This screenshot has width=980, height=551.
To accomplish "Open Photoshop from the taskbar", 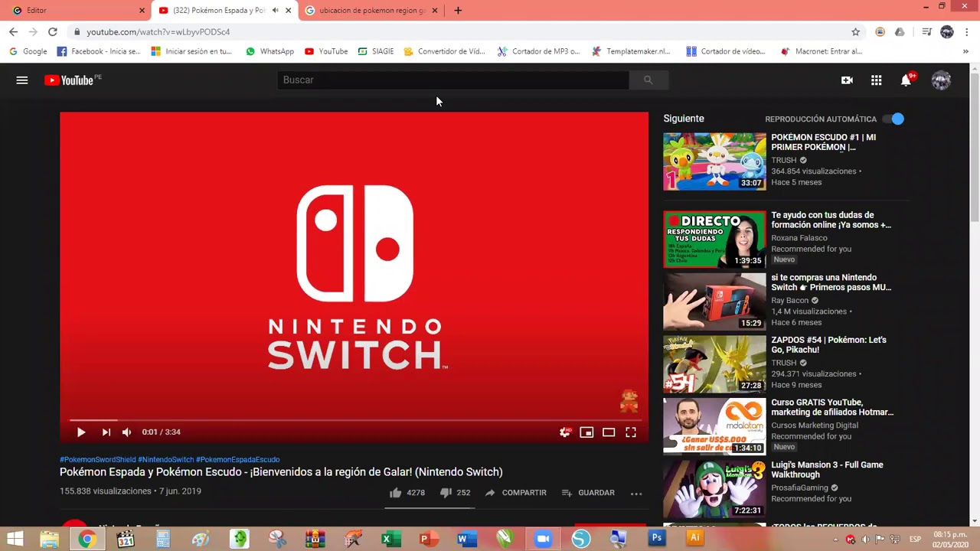I will (656, 539).
